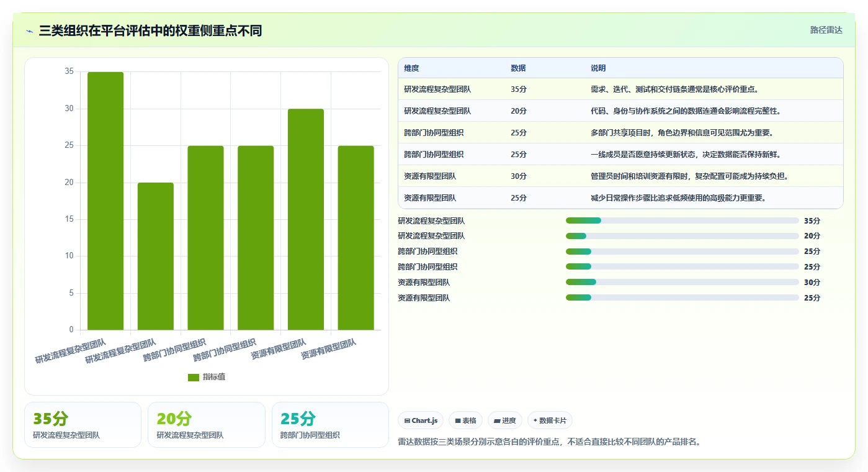Open the 35分 data card

(83, 425)
